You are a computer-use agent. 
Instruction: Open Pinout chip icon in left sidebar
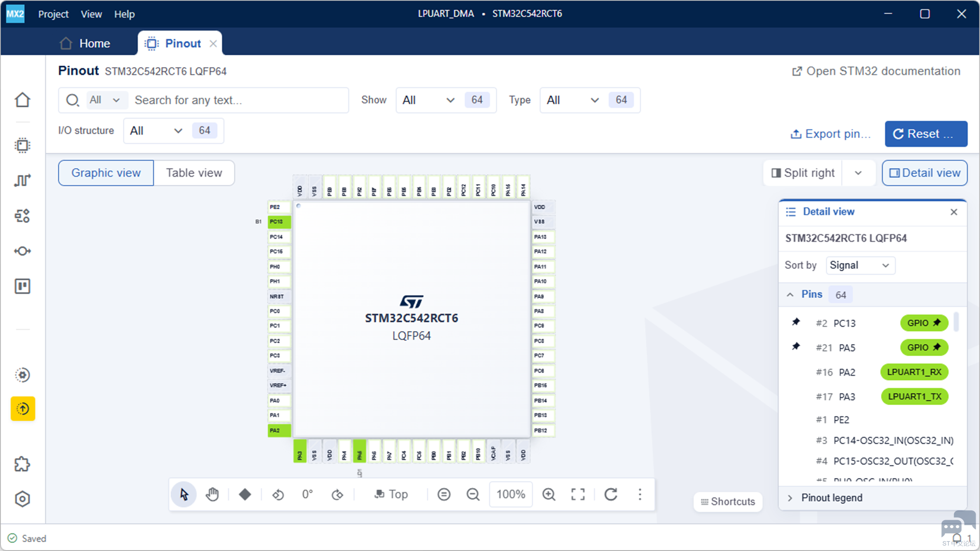tap(23, 145)
